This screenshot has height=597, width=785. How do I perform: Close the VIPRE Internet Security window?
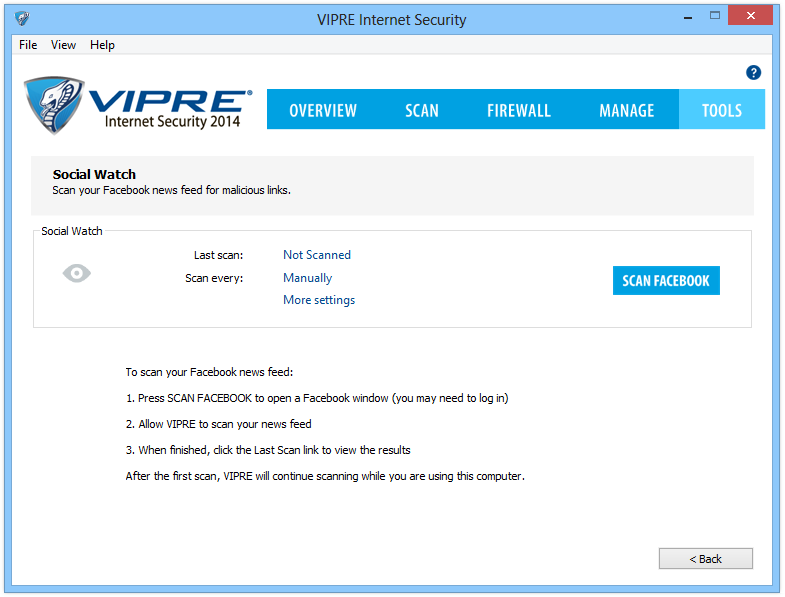751,18
